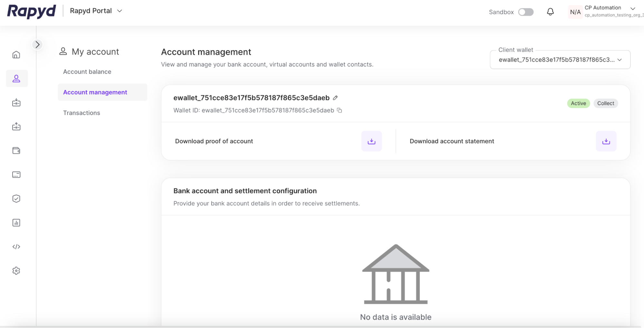Image resolution: width=644 pixels, height=328 pixels.
Task: Click the Home icon in sidebar
Action: (16, 55)
